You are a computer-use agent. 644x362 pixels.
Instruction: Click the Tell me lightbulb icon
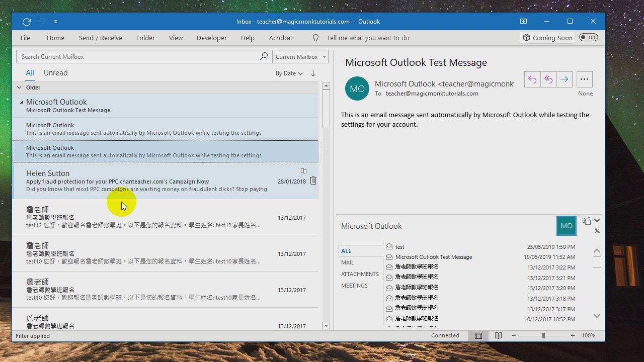(315, 38)
